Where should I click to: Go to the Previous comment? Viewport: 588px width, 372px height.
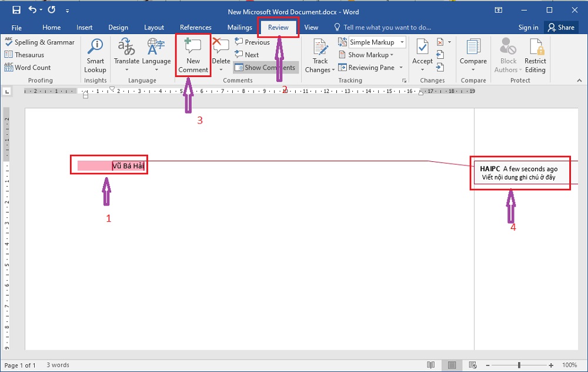(x=252, y=42)
